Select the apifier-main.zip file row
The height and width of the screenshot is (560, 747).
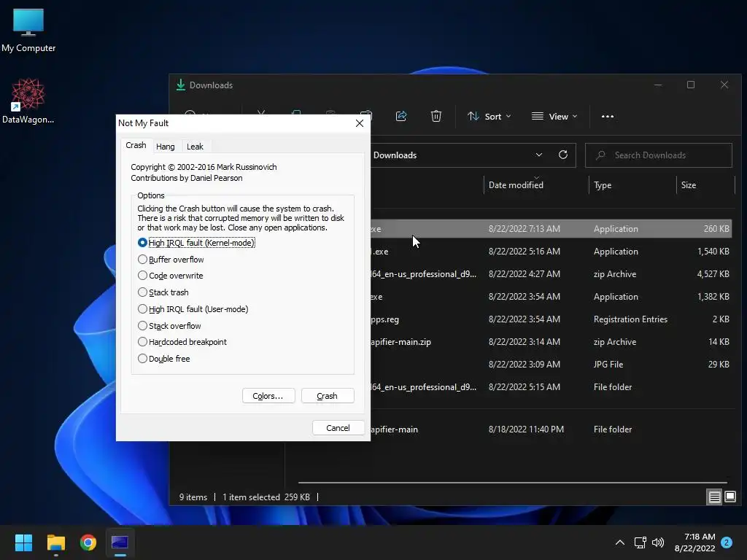tap(551, 342)
